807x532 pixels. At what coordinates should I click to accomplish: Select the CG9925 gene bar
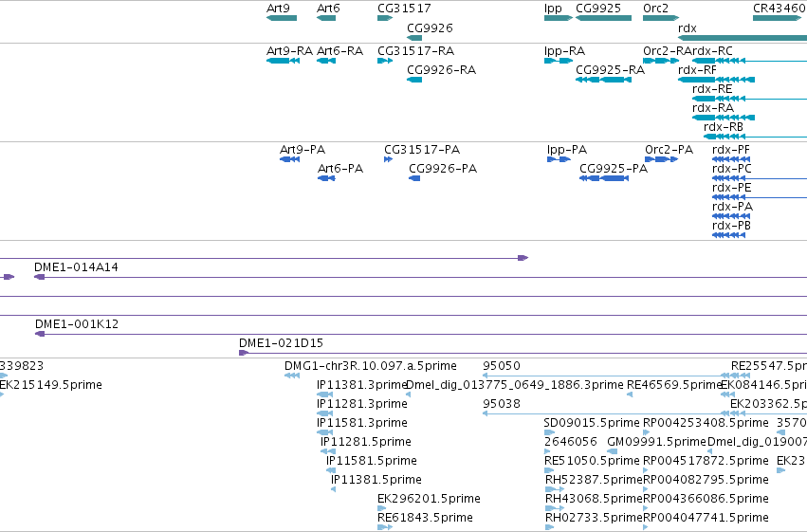(603, 18)
